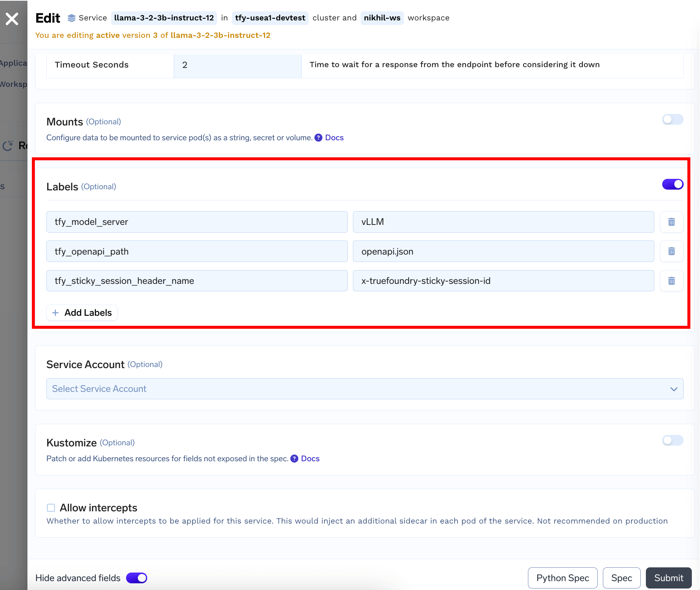Click the Service layers icon in header
The image size is (700, 590).
pos(72,18)
